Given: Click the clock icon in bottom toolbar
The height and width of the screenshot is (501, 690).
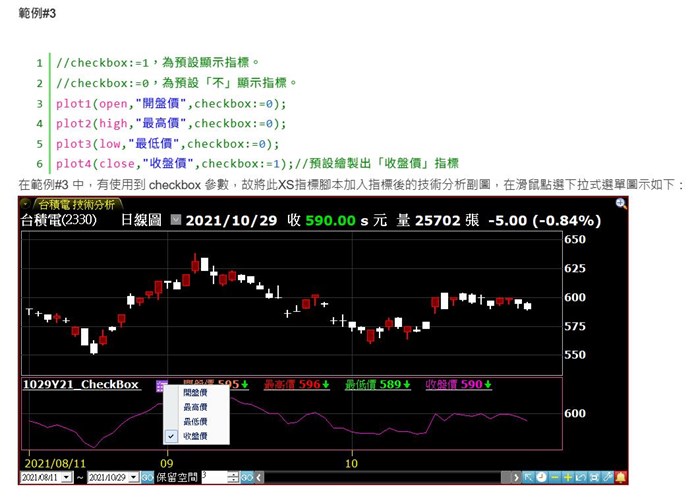Looking at the screenshot, I should pyautogui.click(x=542, y=477).
